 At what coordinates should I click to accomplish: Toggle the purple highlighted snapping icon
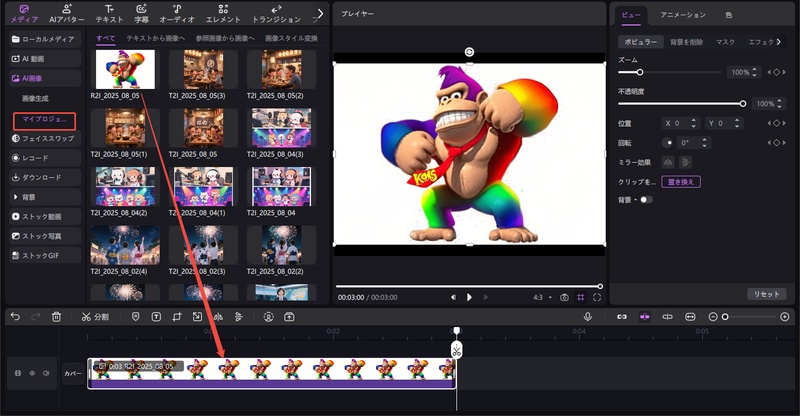tap(645, 317)
